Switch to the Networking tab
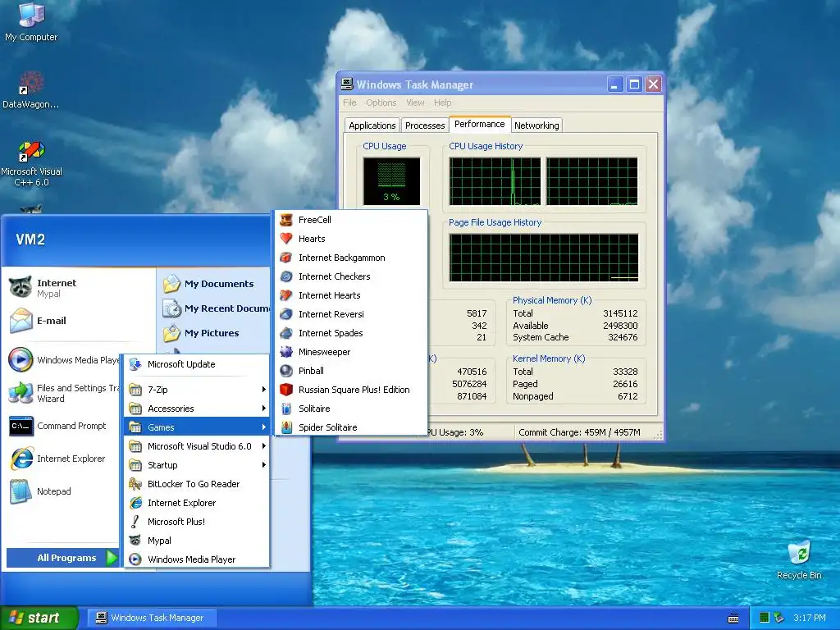The height and width of the screenshot is (630, 840). [x=536, y=126]
